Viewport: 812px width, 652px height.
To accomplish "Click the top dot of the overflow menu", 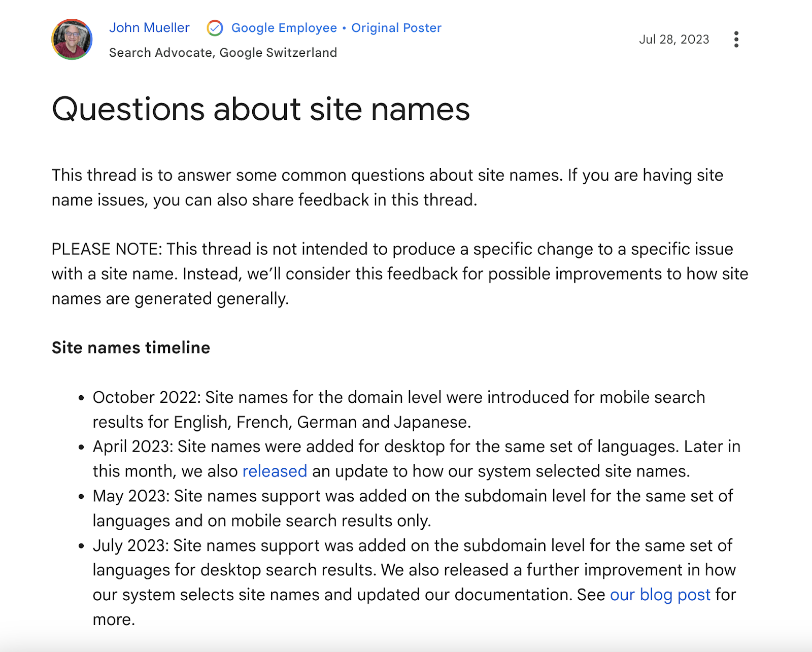I will pos(736,32).
